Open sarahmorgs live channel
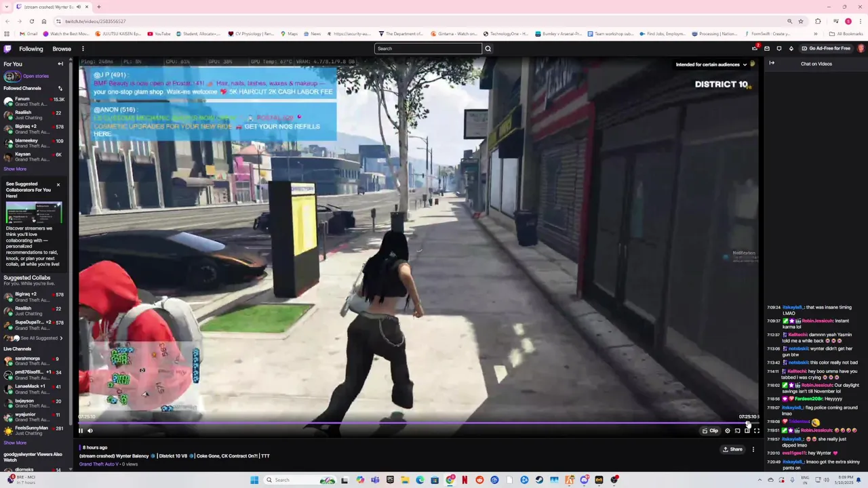Image resolution: width=868 pixels, height=488 pixels. point(34,361)
